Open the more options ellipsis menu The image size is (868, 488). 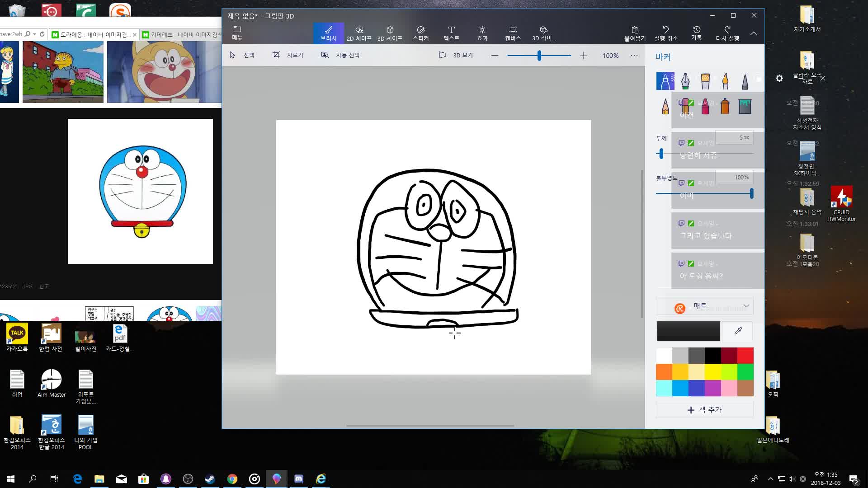(x=634, y=56)
